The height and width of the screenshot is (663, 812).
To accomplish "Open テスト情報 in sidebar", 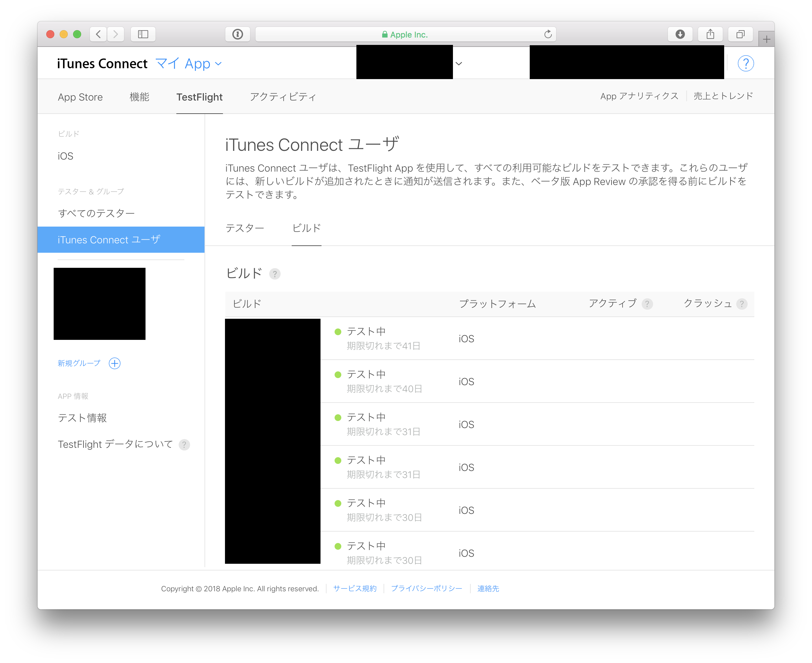I will [82, 418].
